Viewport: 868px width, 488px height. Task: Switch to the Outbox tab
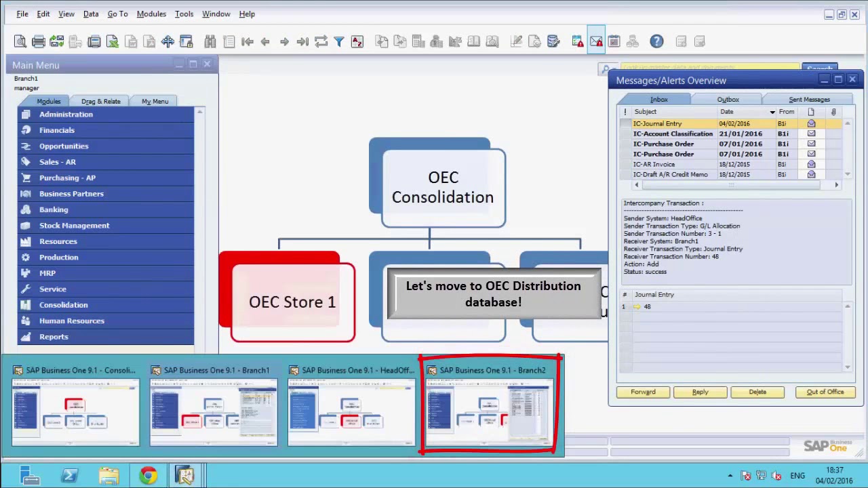click(x=728, y=100)
